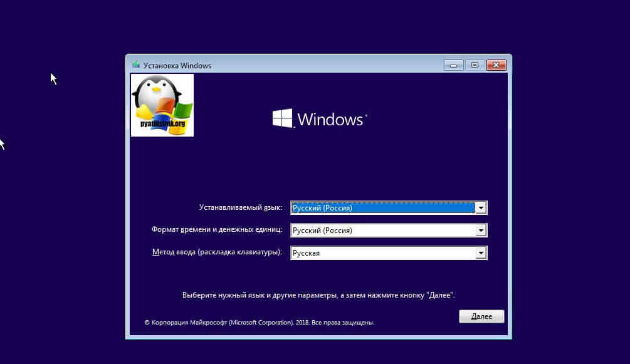Click the Русская keyboard layout field
Viewport: 630px width, 364px height.
coord(382,253)
